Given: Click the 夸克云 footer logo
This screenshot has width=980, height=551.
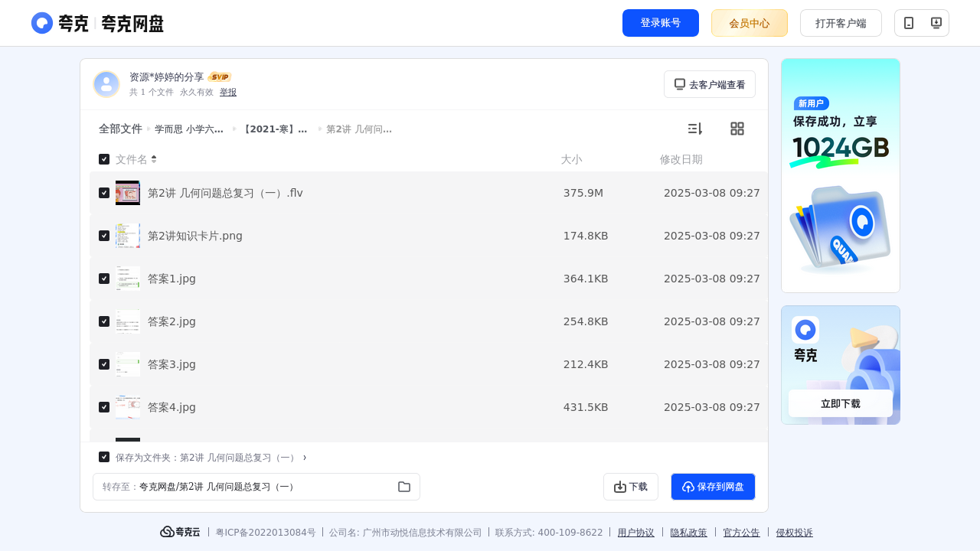Looking at the screenshot, I should (x=180, y=532).
